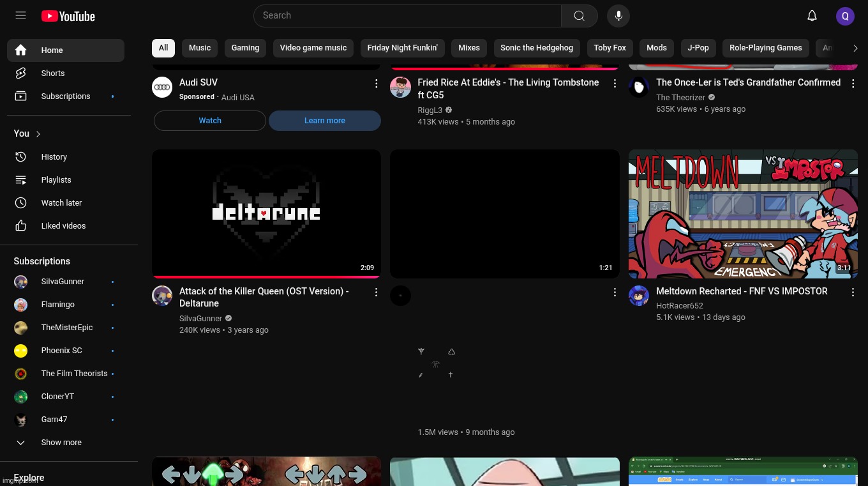Open the SiIvaGunner channel name under video
The height and width of the screenshot is (486, 868).
[x=200, y=319]
